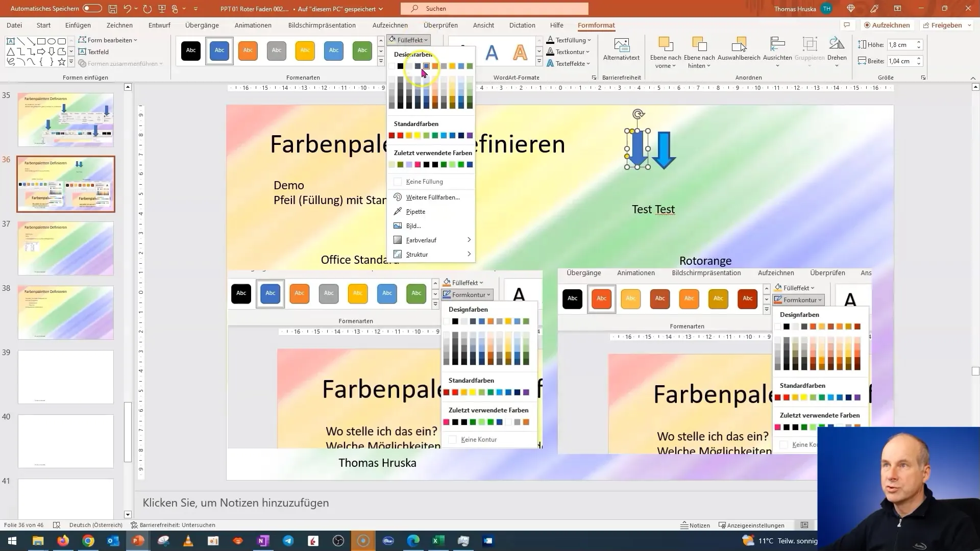Pick pink in recently used colors

pyautogui.click(x=418, y=164)
